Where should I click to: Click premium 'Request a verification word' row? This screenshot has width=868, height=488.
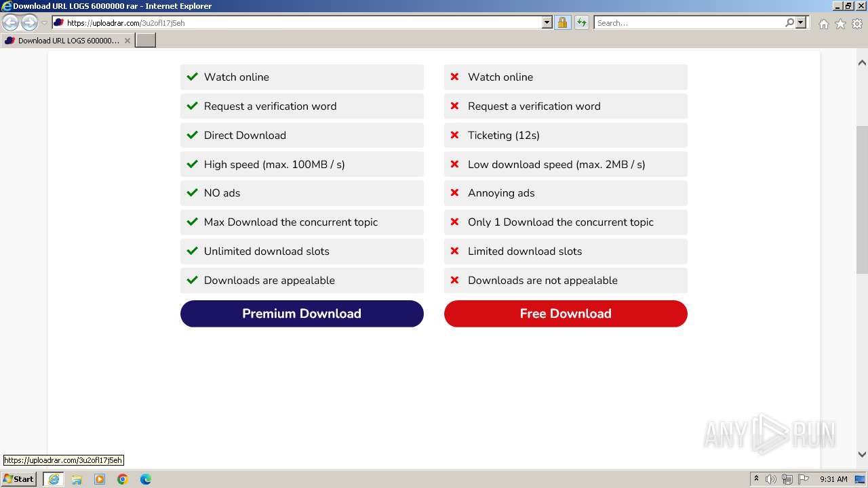tap(302, 106)
